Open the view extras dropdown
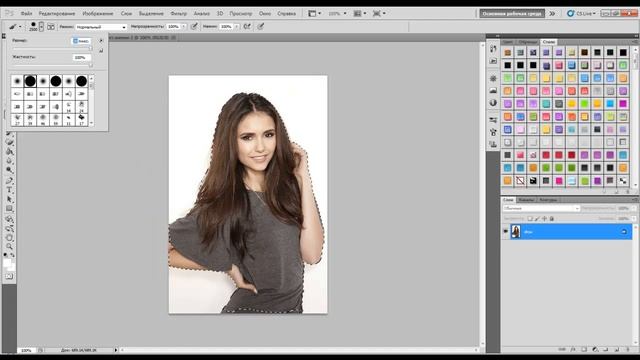This screenshot has height=360, width=640. click(314, 13)
